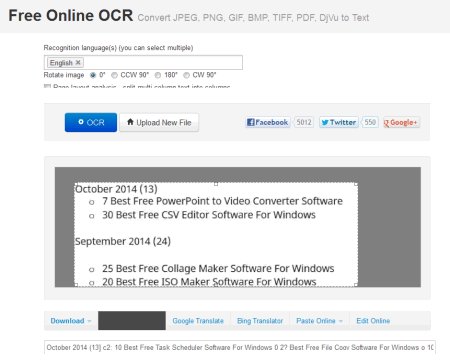The width and height of the screenshot is (450, 364).
Task: Click the Facebook share icon button
Action: coord(268,122)
